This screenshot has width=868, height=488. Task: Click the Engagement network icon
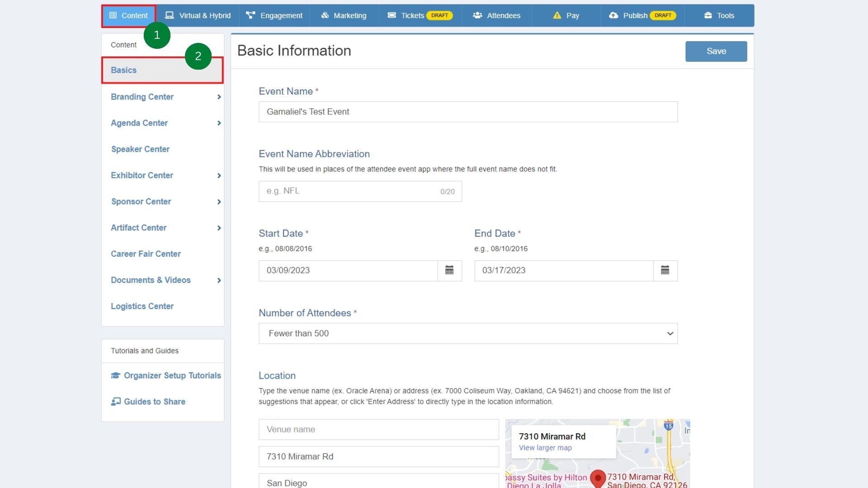point(250,15)
